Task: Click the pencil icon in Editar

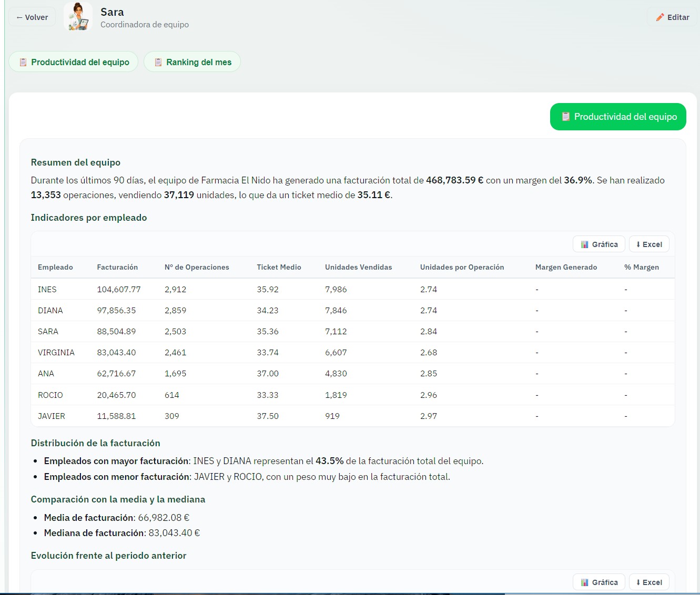Action: [660, 17]
